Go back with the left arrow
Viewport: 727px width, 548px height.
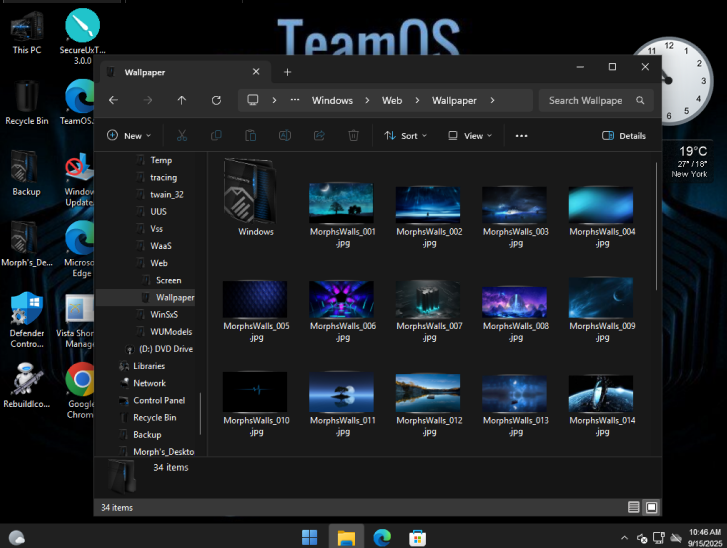114,100
